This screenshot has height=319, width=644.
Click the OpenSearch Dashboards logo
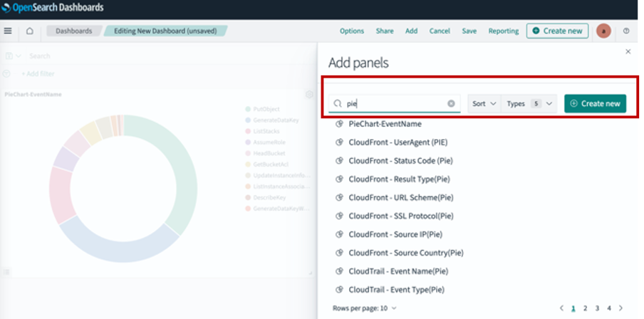(52, 7)
